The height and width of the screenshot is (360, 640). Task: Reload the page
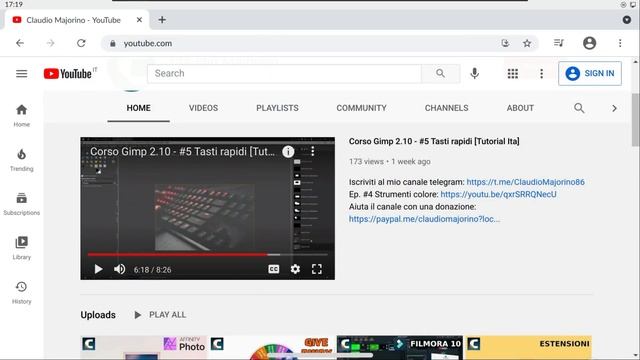(81, 43)
